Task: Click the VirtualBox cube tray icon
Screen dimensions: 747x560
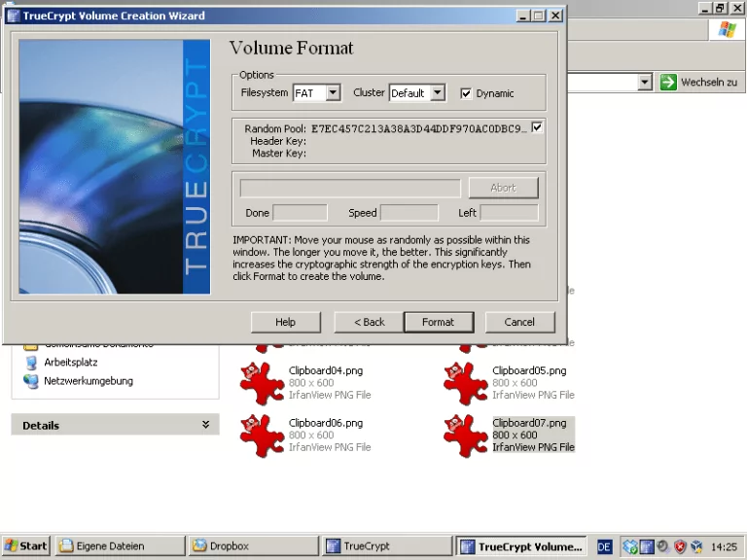Action: 696,546
